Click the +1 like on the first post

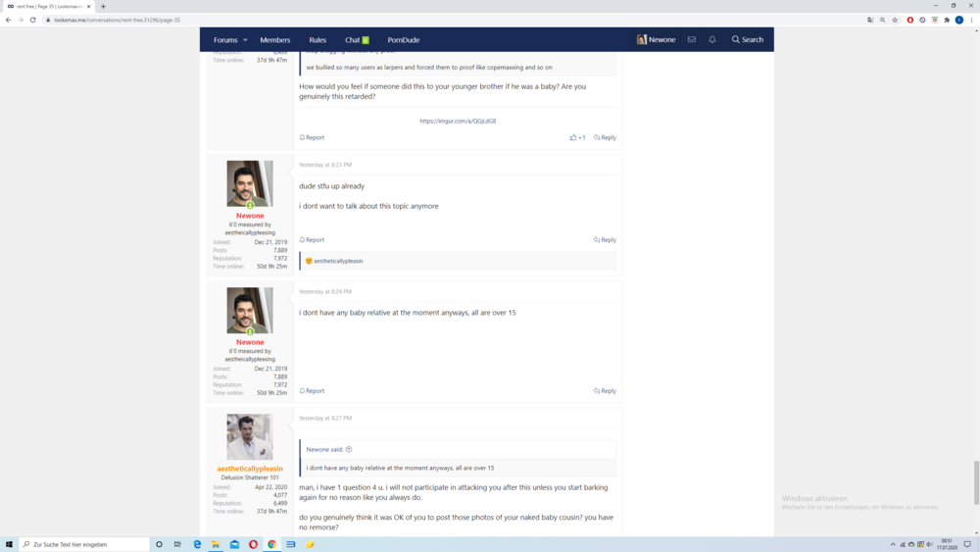point(577,137)
